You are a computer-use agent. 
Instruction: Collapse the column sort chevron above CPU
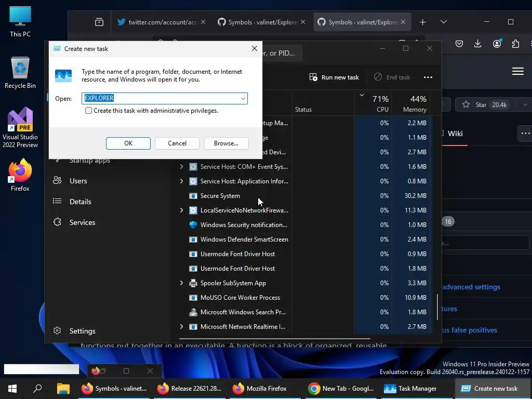(362, 95)
